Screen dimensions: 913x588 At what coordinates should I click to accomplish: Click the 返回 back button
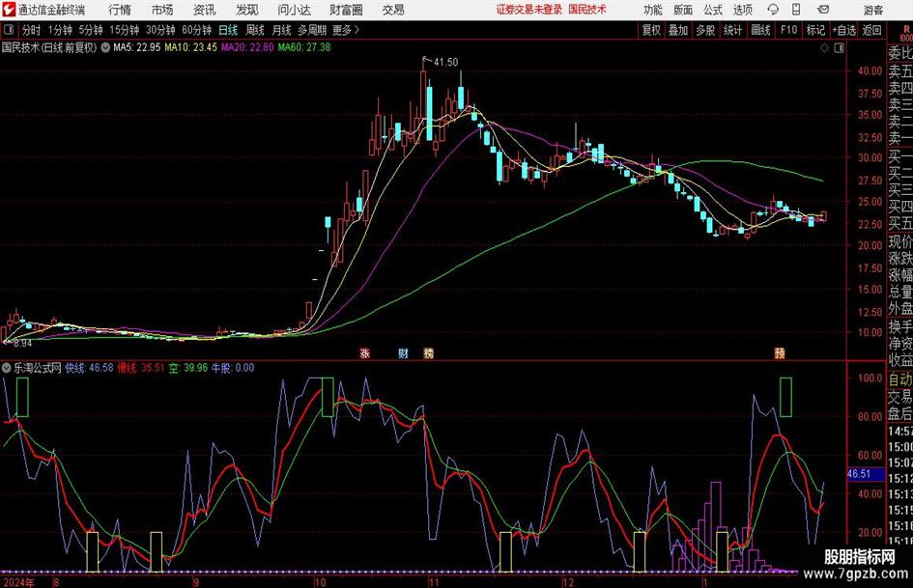click(x=871, y=30)
